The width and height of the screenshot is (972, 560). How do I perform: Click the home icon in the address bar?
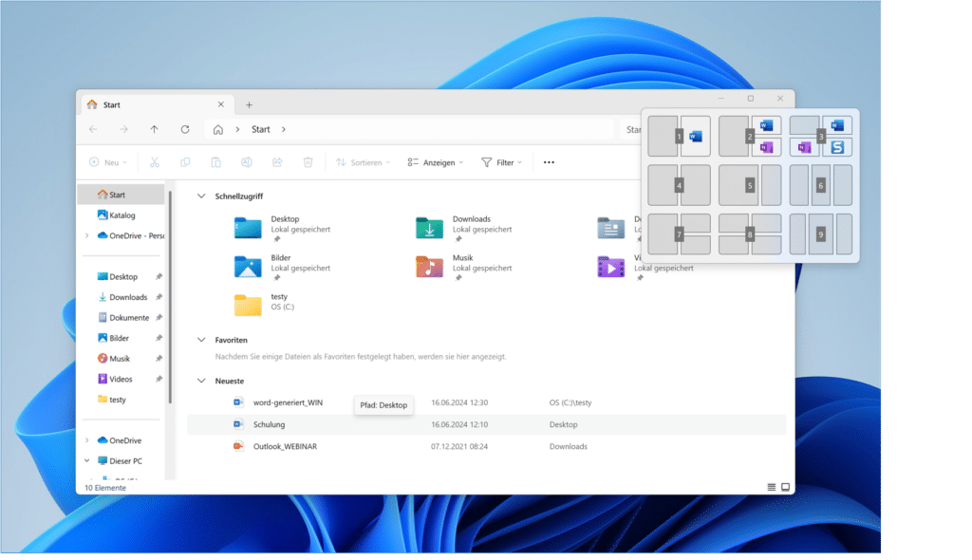(x=218, y=129)
